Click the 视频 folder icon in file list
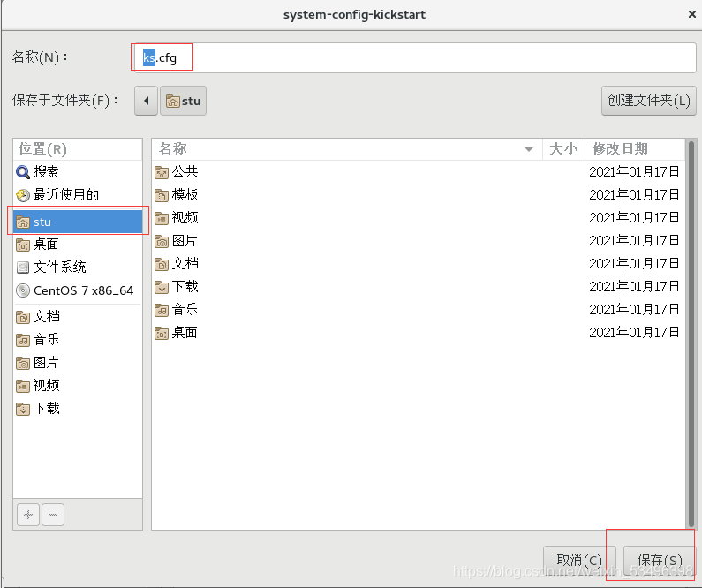The height and width of the screenshot is (588, 702). 162,218
